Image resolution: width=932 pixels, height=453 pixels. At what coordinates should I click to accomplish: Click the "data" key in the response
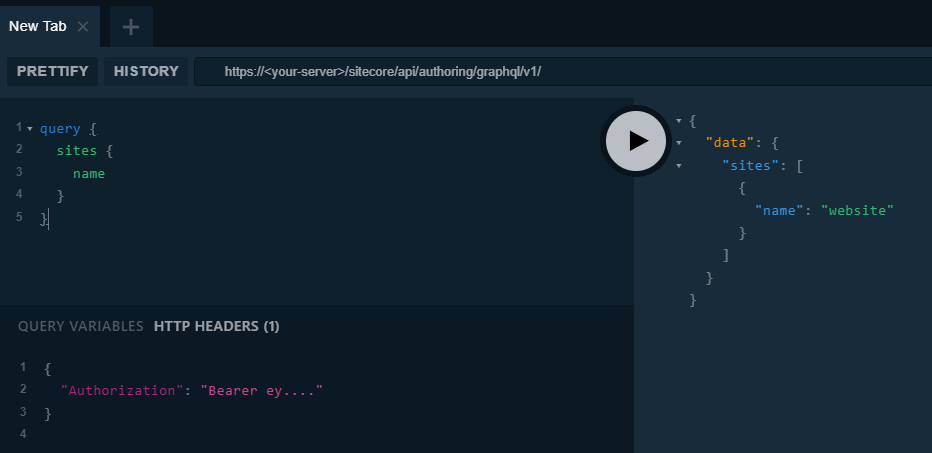coord(729,143)
